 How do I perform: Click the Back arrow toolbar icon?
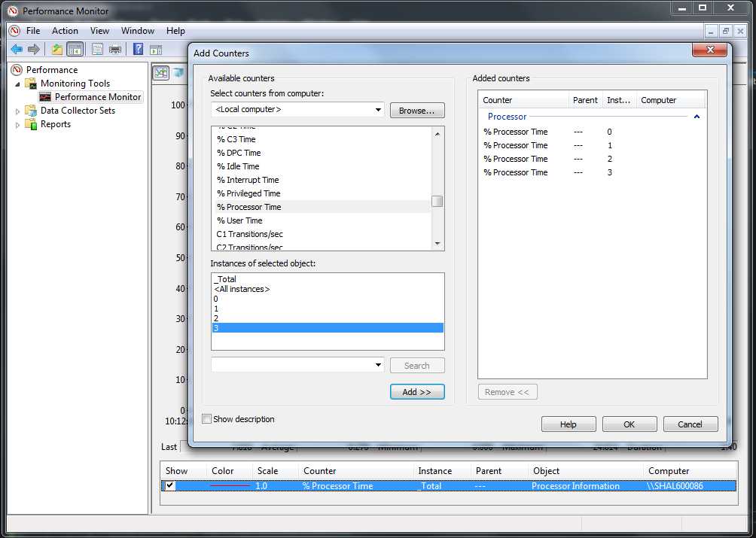(17, 49)
